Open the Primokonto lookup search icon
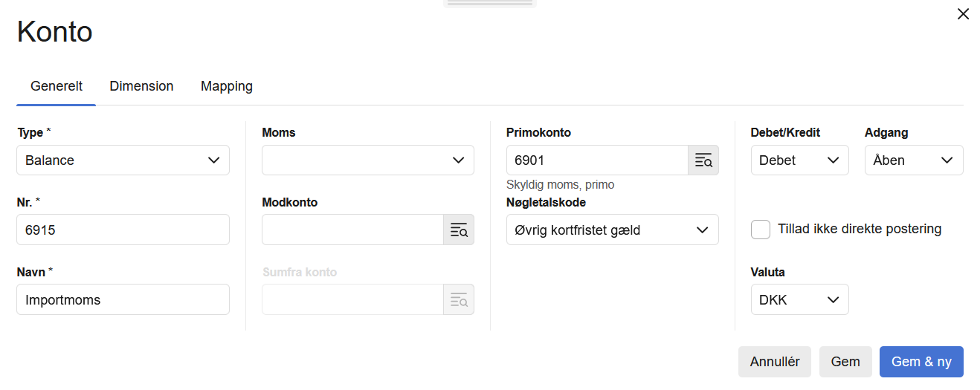The height and width of the screenshot is (390, 980). click(x=703, y=160)
